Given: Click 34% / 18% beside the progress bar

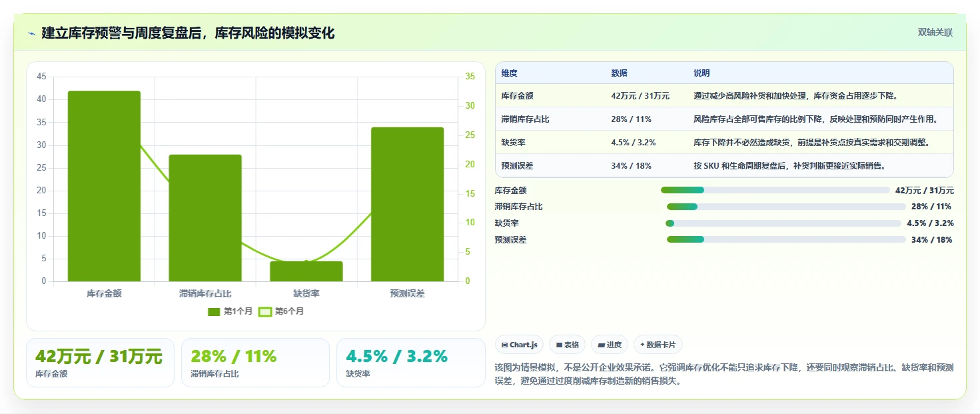Looking at the screenshot, I should (x=932, y=239).
